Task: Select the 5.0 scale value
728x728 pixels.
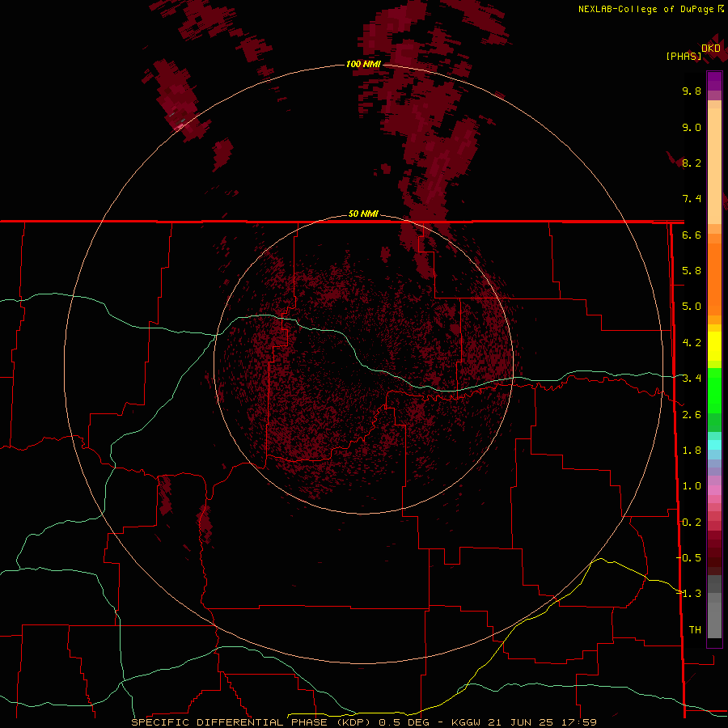Action: click(x=692, y=307)
